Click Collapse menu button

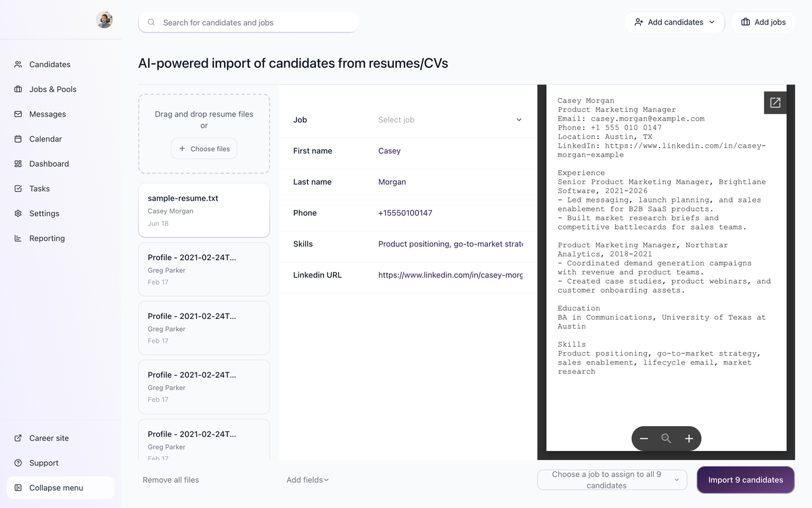[61, 488]
